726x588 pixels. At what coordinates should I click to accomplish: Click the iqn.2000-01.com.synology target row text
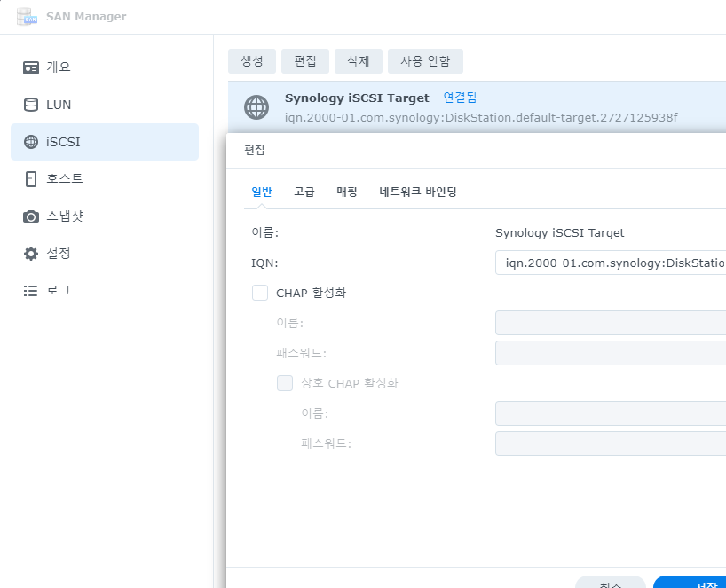tap(481, 117)
